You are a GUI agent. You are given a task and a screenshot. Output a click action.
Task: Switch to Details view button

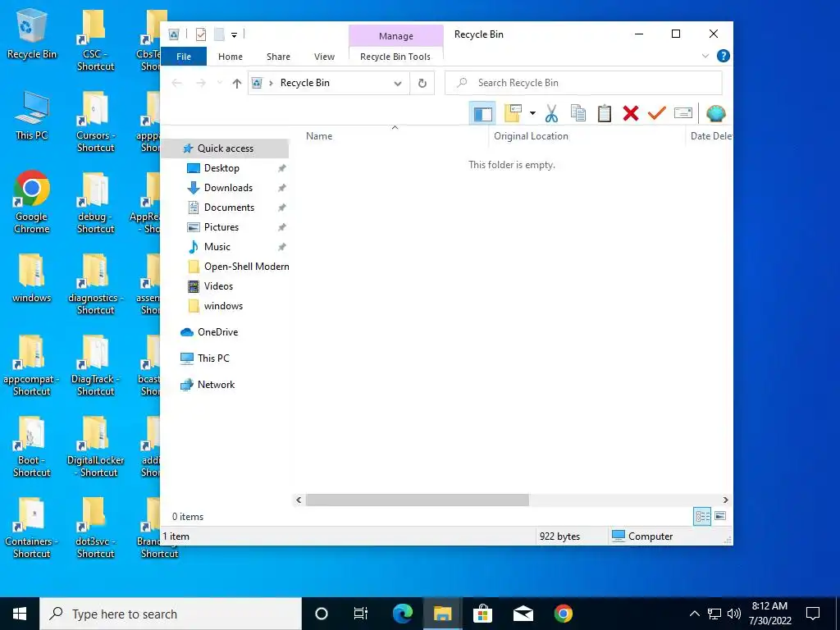click(x=702, y=517)
